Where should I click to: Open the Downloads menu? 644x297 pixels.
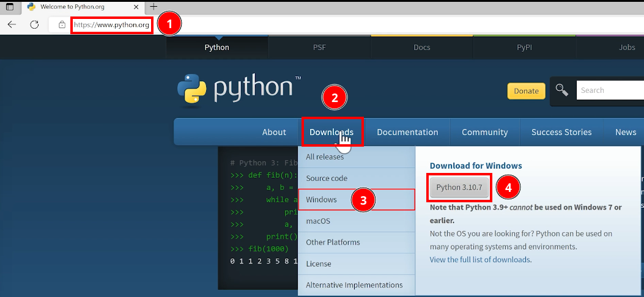(331, 132)
